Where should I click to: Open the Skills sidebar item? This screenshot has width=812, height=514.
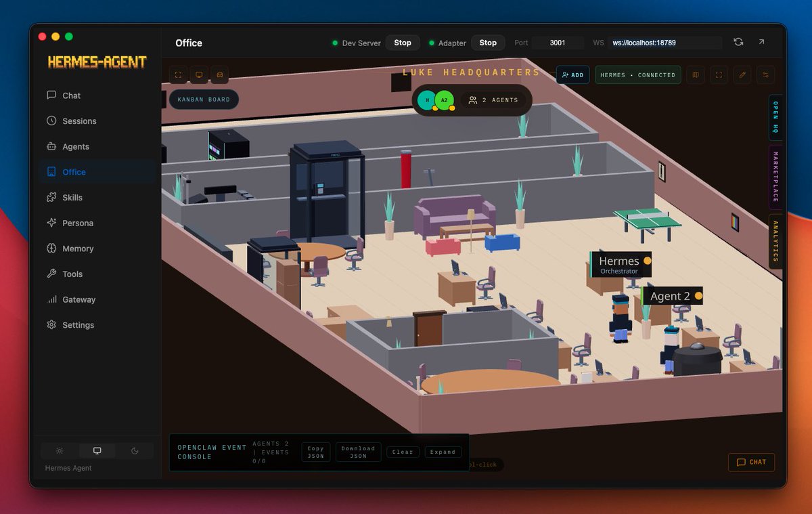point(72,198)
